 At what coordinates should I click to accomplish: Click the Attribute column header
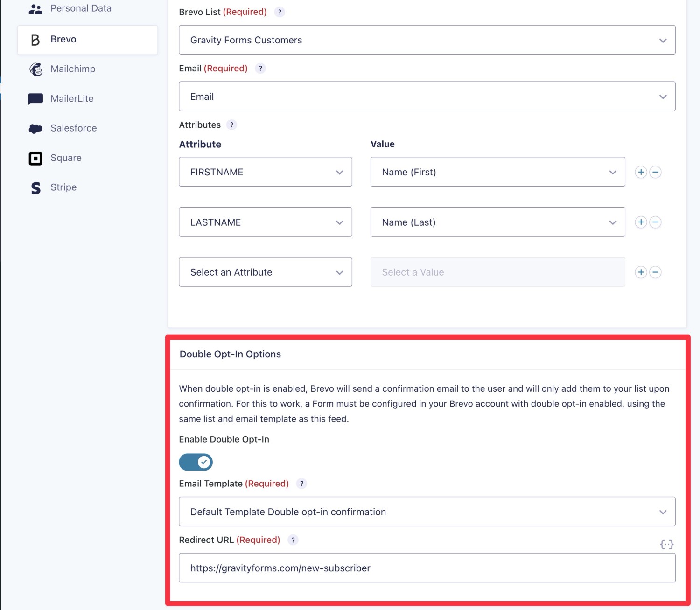point(200,145)
